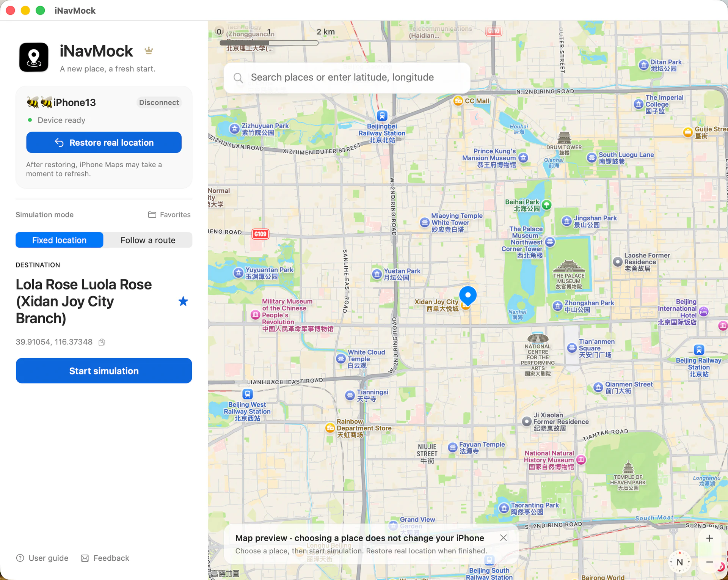Viewport: 728px width, 580px height.
Task: Open the Feedback link
Action: click(105, 558)
